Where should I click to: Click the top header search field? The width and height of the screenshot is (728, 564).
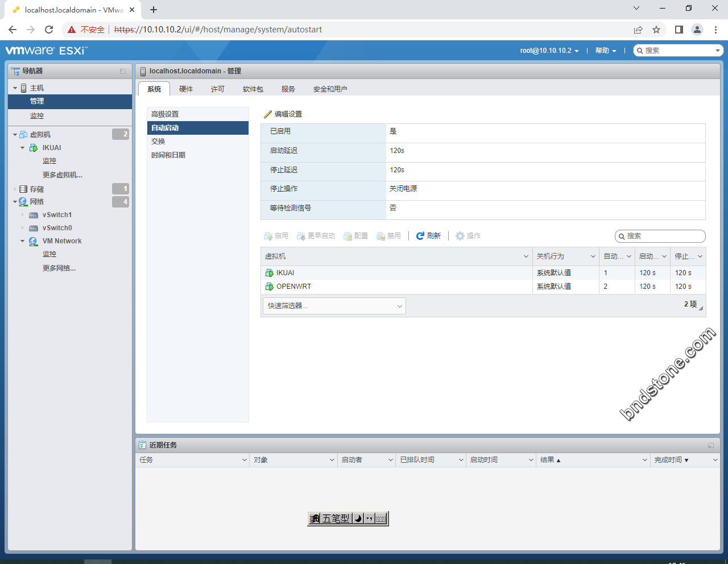[x=679, y=51]
